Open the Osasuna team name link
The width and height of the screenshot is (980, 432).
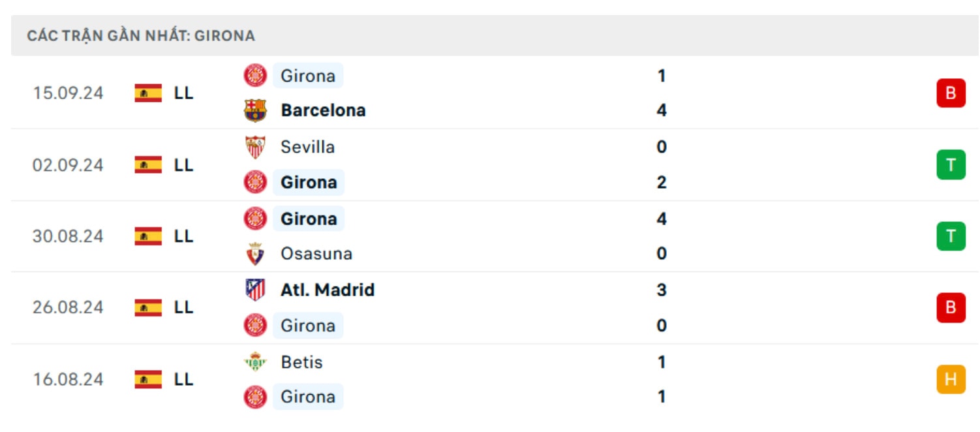[x=316, y=254]
